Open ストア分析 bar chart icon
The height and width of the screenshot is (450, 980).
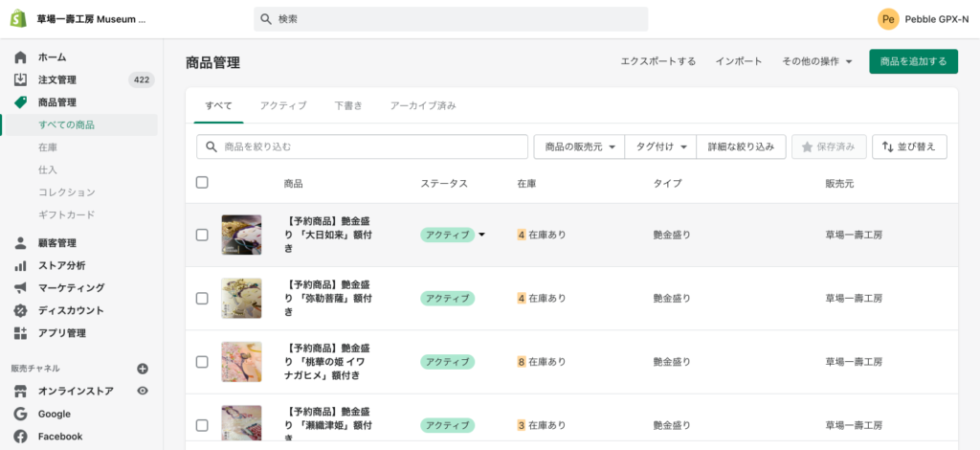20,265
